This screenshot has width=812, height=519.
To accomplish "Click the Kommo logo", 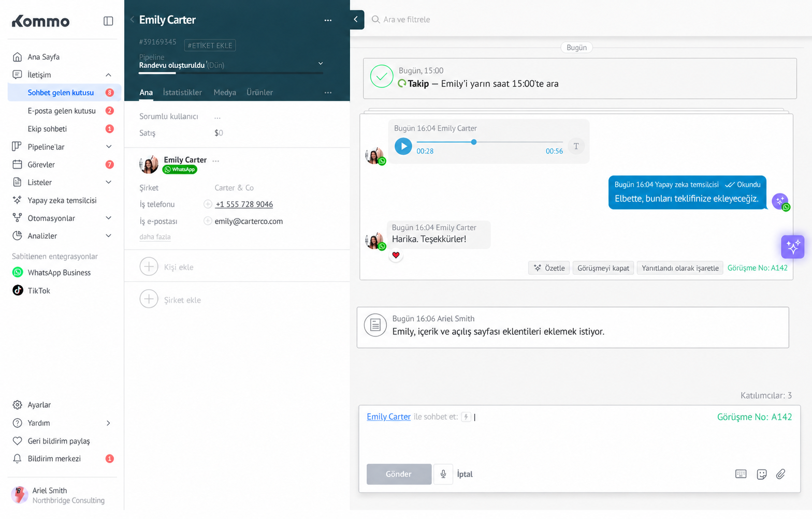I will 41,21.
